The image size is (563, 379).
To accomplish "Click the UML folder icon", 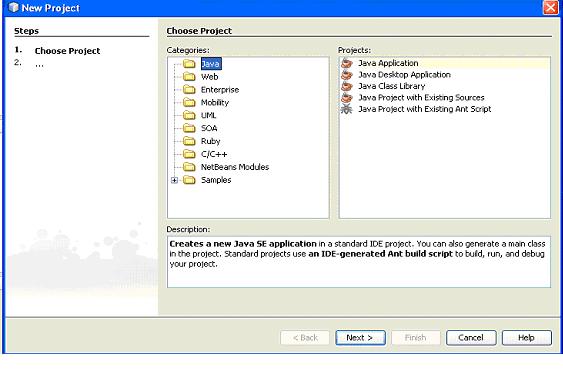I will (x=189, y=116).
